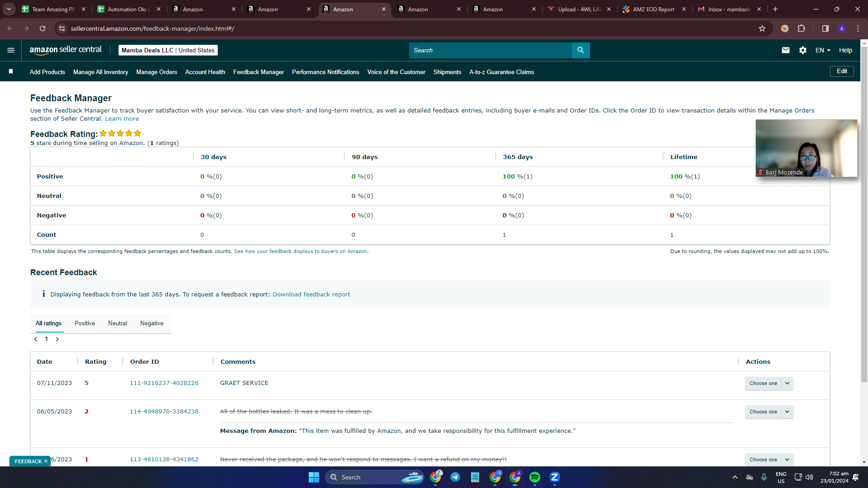Image resolution: width=868 pixels, height=488 pixels.
Task: Open Performance Notifications
Action: pos(325,72)
